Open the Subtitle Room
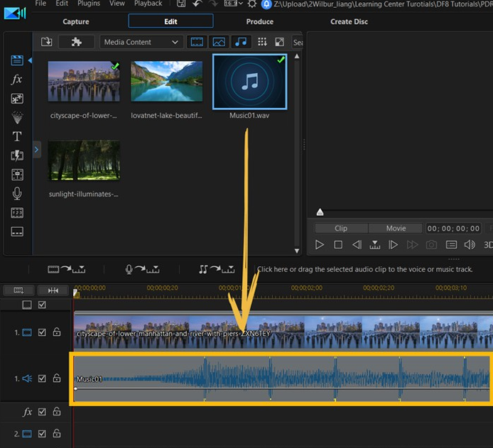 pos(17,232)
